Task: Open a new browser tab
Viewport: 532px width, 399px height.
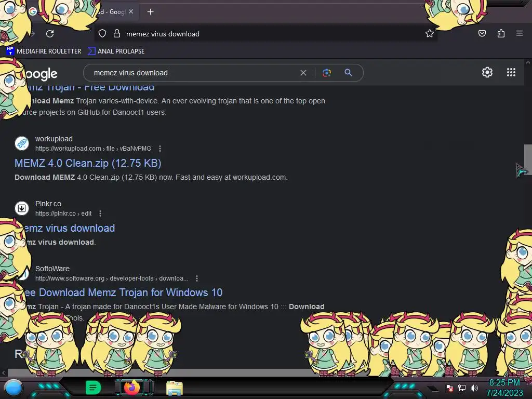Action: 150,12
